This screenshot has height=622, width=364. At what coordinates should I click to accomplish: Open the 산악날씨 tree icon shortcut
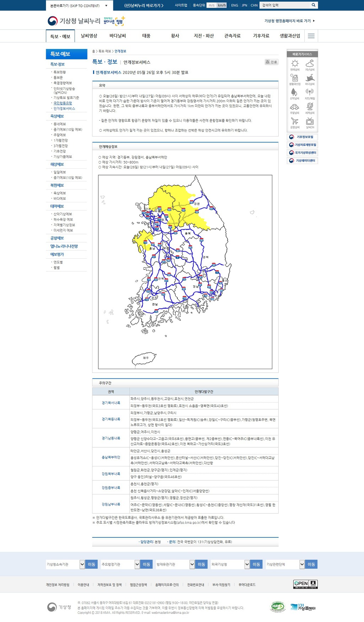tap(295, 94)
